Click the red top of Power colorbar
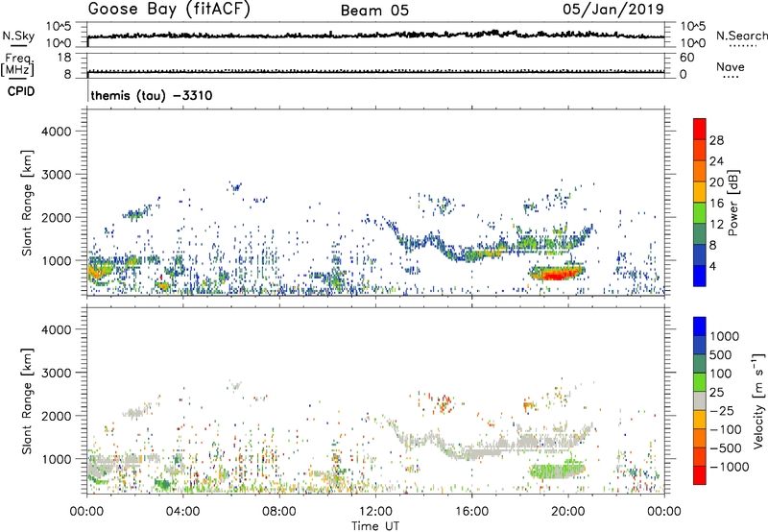This screenshot has width=768, height=532. click(x=700, y=129)
